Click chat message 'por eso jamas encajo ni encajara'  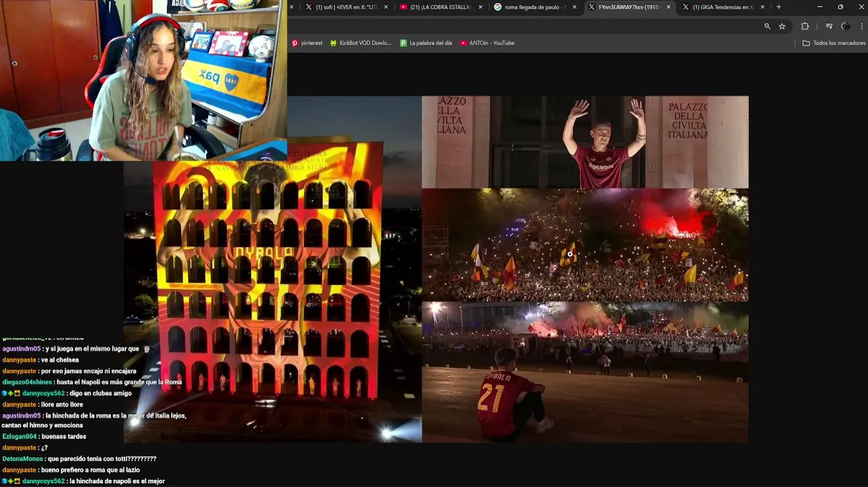(x=89, y=371)
